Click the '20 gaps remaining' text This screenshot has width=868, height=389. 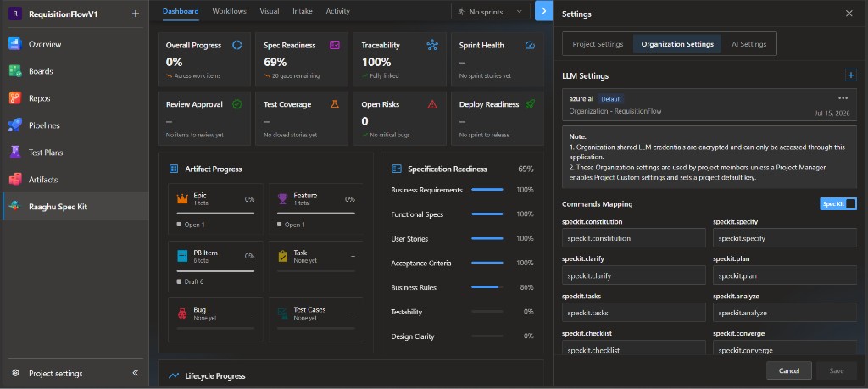(x=296, y=75)
